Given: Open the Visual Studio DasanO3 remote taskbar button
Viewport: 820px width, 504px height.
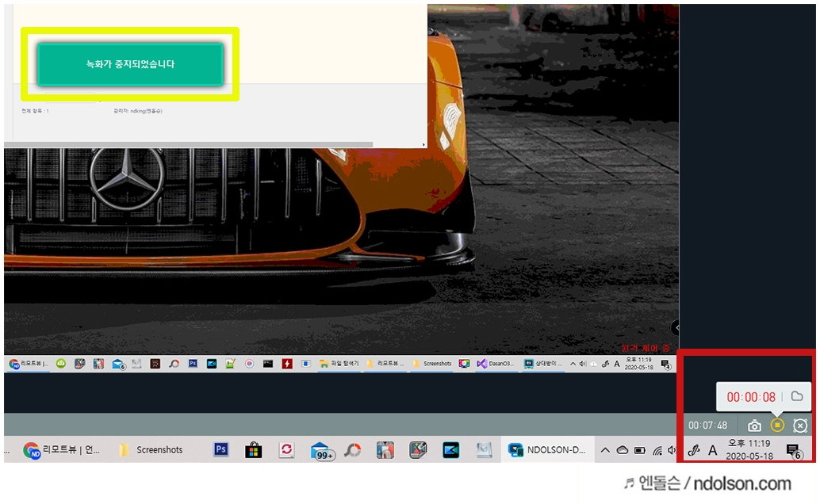Looking at the screenshot, I should tap(495, 364).
